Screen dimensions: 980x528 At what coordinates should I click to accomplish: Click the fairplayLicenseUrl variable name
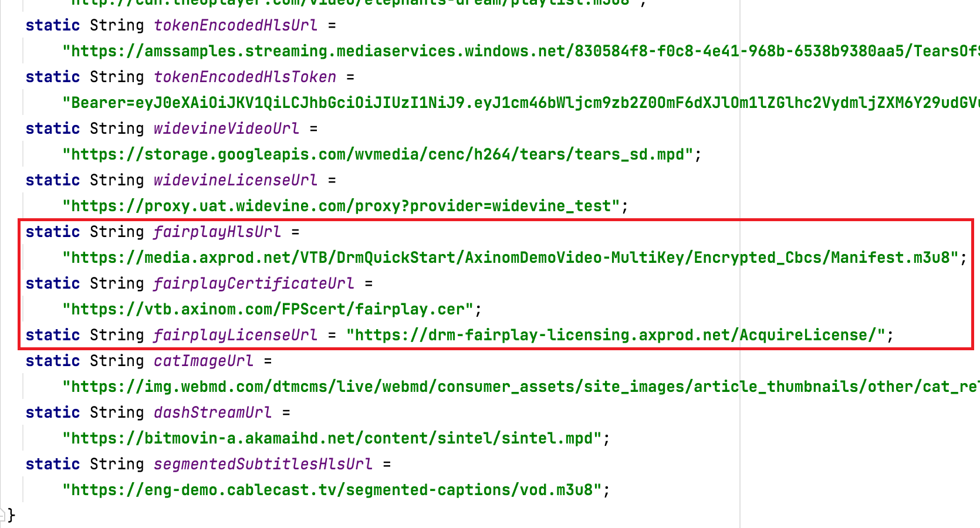pyautogui.click(x=234, y=334)
